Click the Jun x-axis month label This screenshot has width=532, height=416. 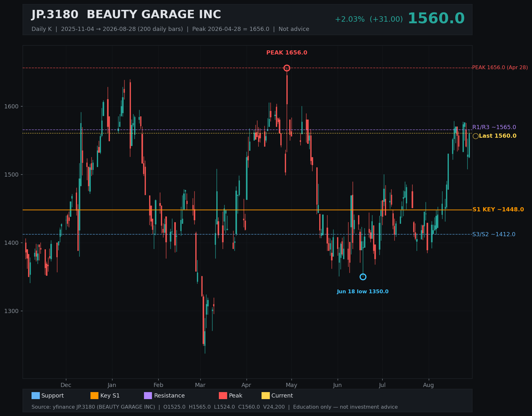pos(337,385)
